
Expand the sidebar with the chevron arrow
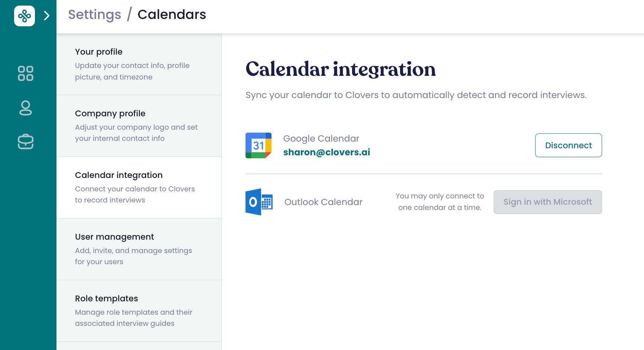tap(47, 16)
